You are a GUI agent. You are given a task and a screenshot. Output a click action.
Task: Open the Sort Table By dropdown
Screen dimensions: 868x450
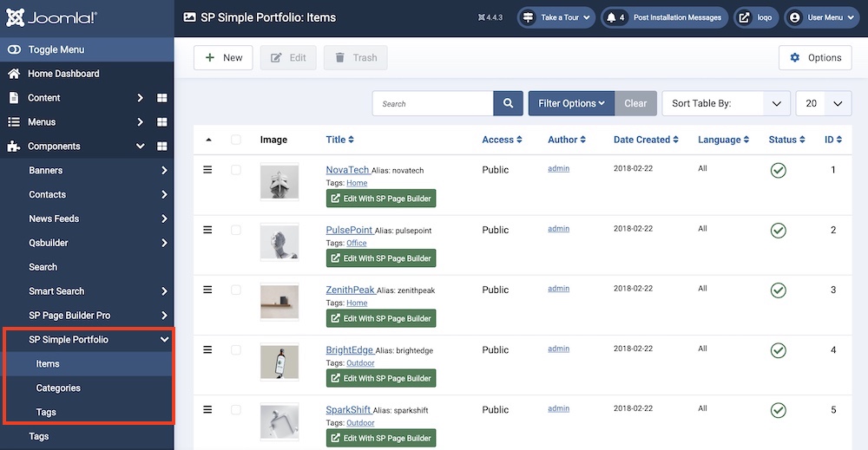(726, 103)
